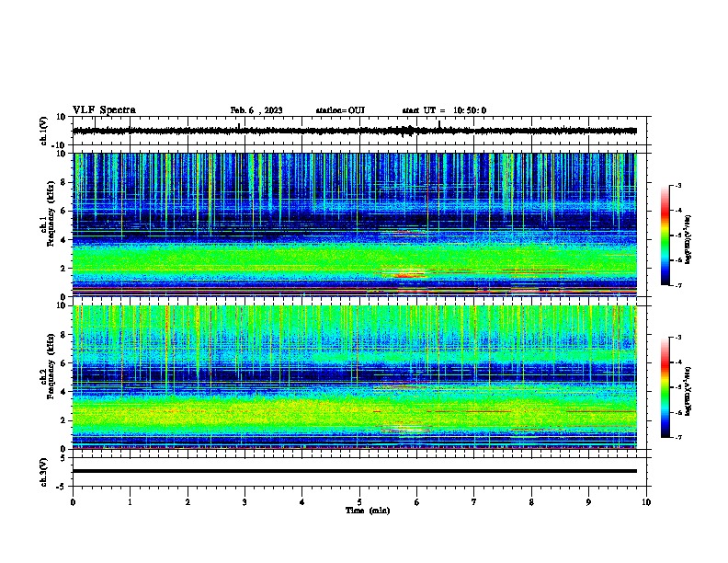Click the "-5" tick on ch.3 voltage axis
The height and width of the screenshot is (563, 728).
pos(63,487)
